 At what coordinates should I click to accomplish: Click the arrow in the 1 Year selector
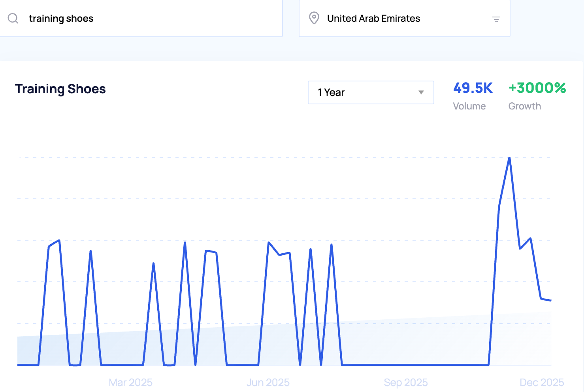coord(421,92)
